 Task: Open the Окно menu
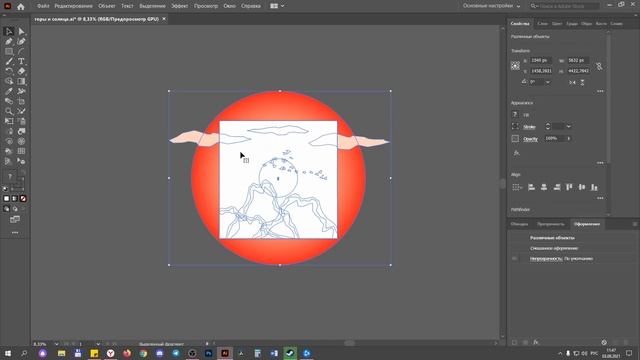click(229, 6)
